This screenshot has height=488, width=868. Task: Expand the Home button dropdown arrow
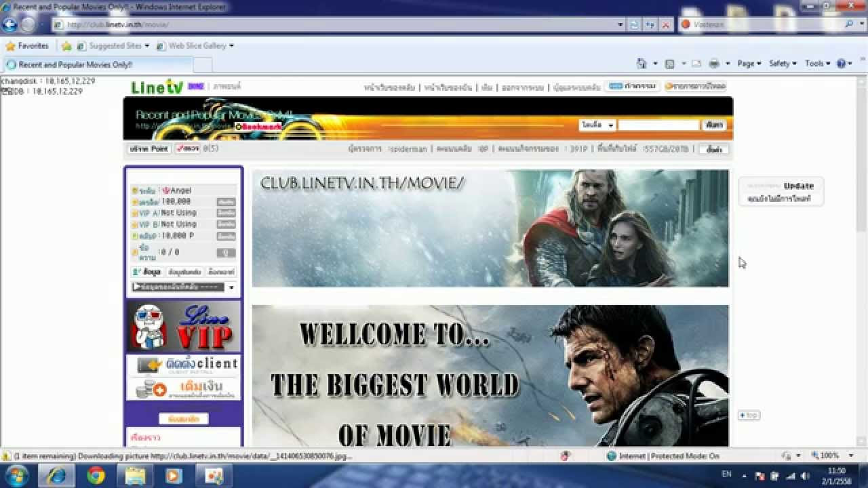655,64
